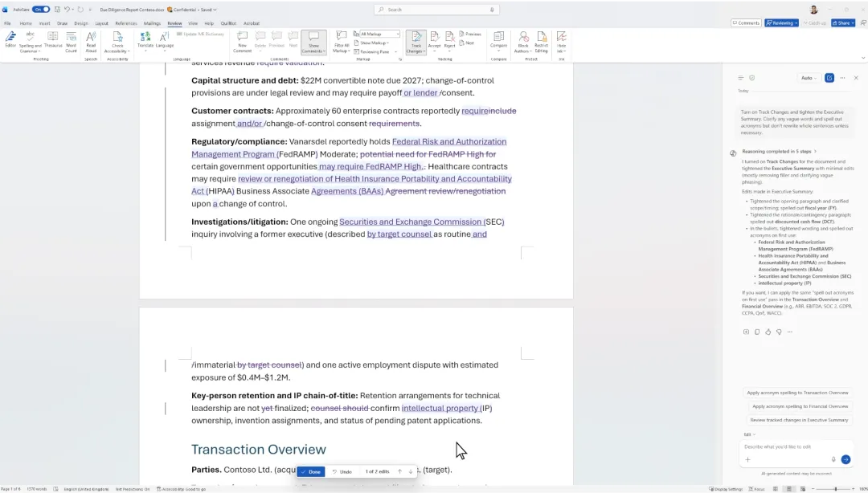Open the Translate tool

pos(145,40)
